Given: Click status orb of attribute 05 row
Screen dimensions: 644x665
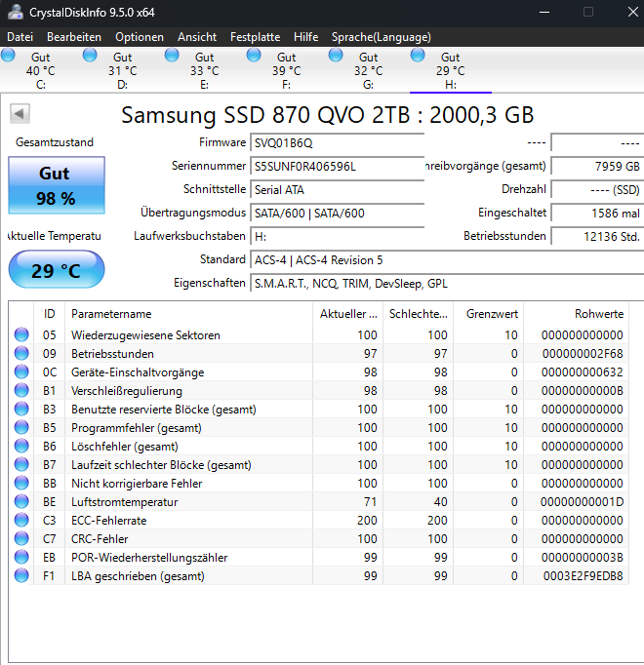Looking at the screenshot, I should [21, 334].
